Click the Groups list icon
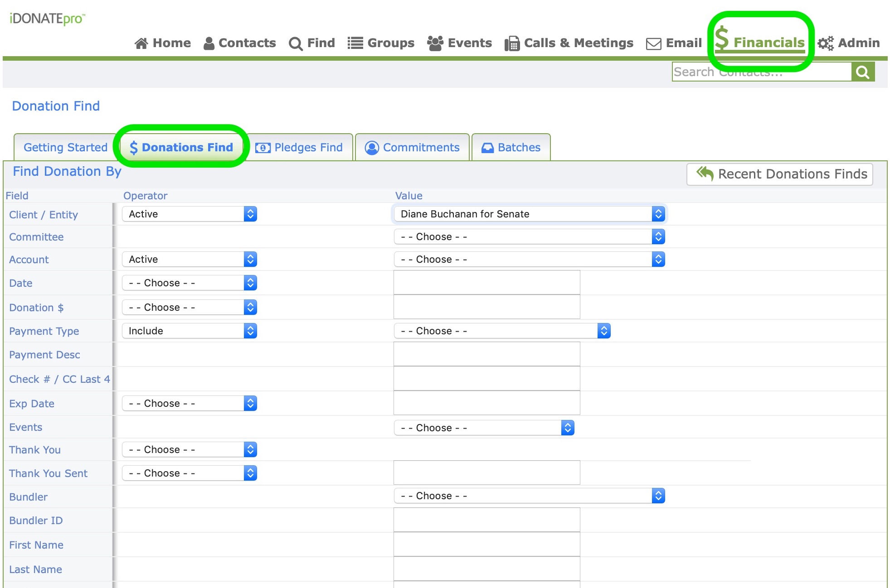 pyautogui.click(x=355, y=43)
